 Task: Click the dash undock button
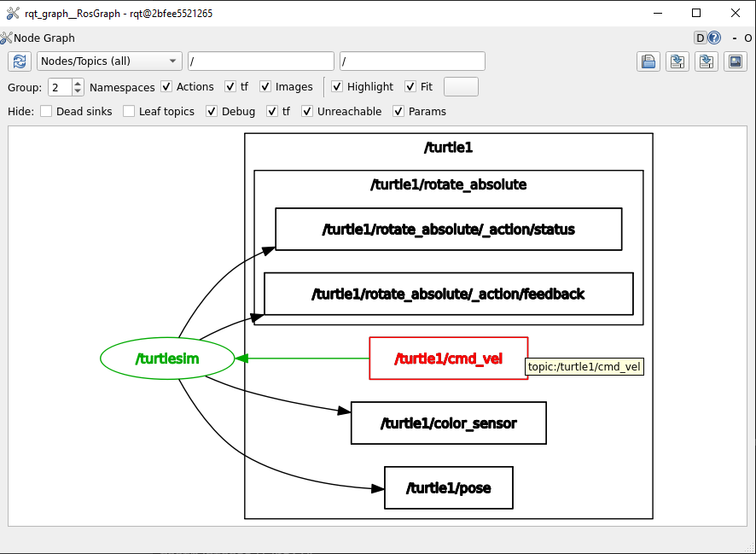735,38
